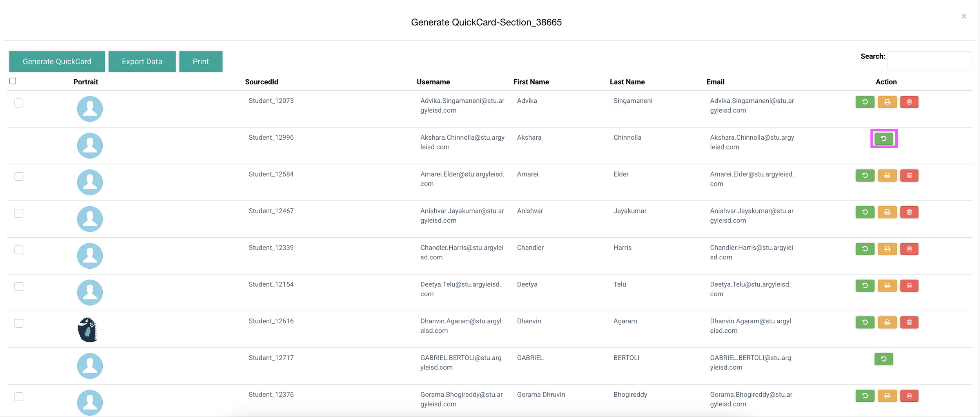The image size is (980, 417).
Task: Print Gorama Bhogireddy's QuickCard
Action: pyautogui.click(x=887, y=396)
